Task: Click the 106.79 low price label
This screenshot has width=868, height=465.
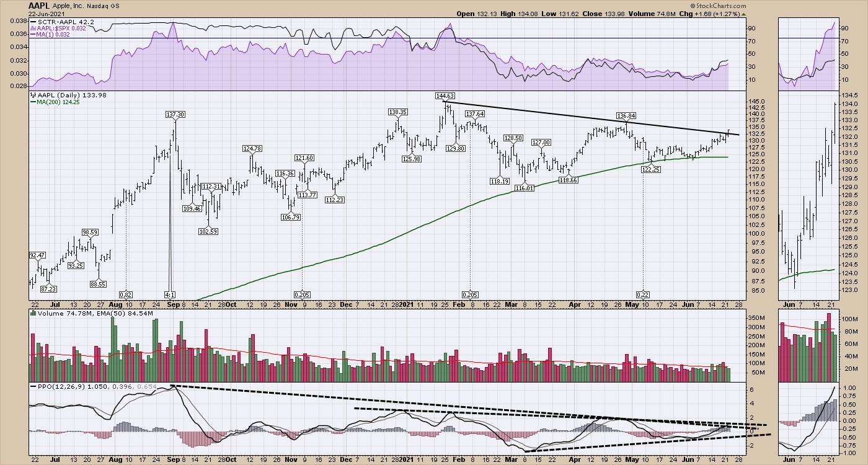Action: 291,217
